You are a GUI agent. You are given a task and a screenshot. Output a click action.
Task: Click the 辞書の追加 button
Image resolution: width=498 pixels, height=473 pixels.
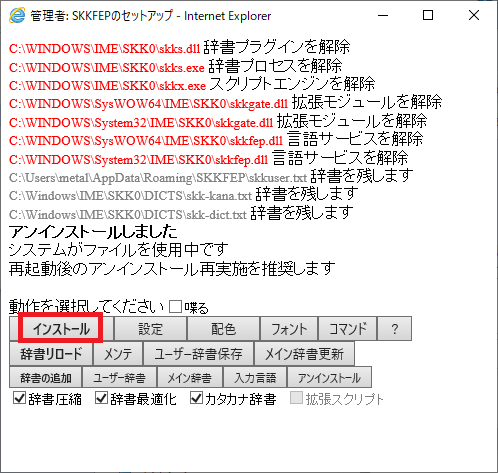point(46,377)
